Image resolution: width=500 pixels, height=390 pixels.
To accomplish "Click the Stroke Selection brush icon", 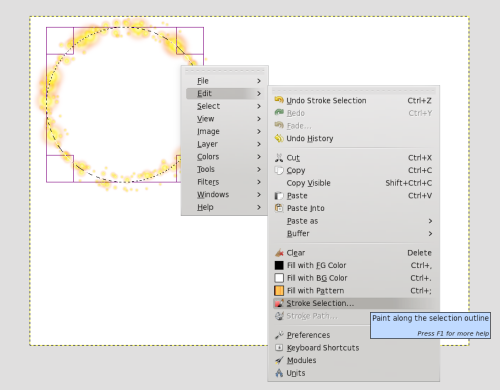I will coord(279,303).
